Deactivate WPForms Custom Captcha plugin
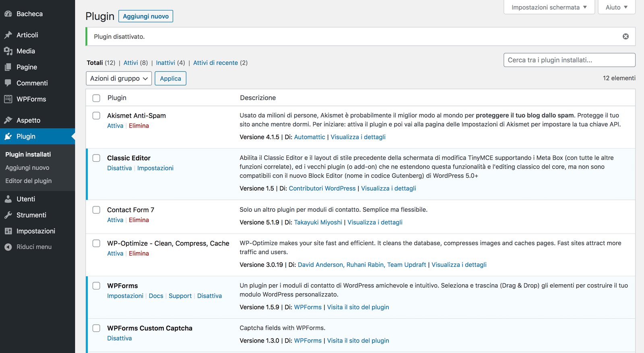This screenshot has width=644, height=353. (120, 338)
